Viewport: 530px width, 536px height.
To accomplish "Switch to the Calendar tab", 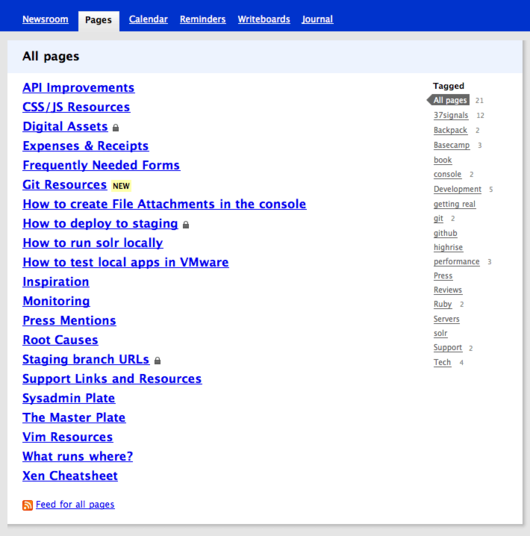I will pyautogui.click(x=148, y=19).
